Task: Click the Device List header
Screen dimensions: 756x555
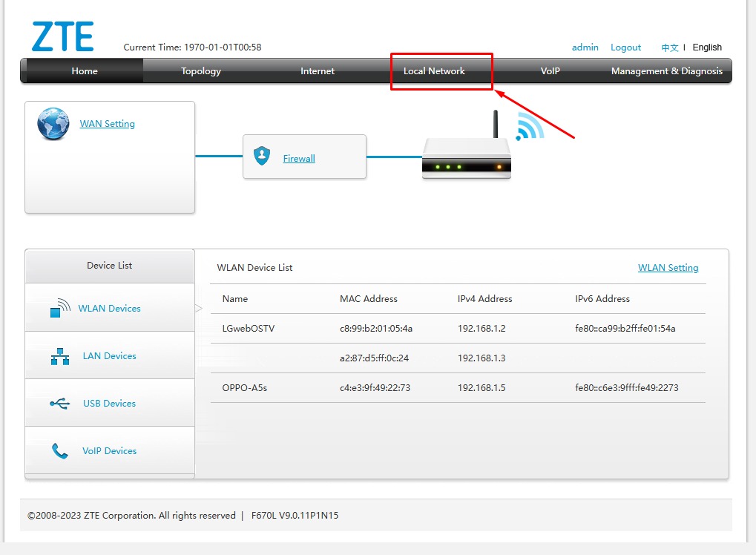Action: pos(110,266)
